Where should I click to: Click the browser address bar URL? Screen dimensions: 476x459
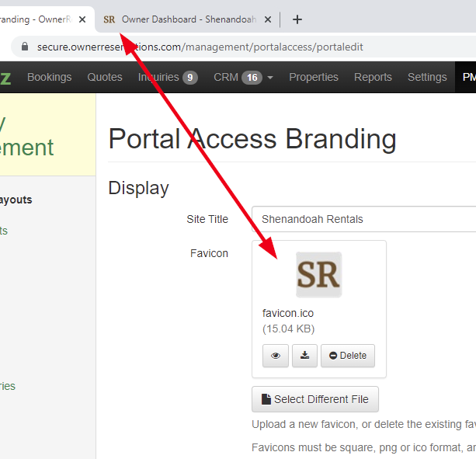click(x=200, y=47)
